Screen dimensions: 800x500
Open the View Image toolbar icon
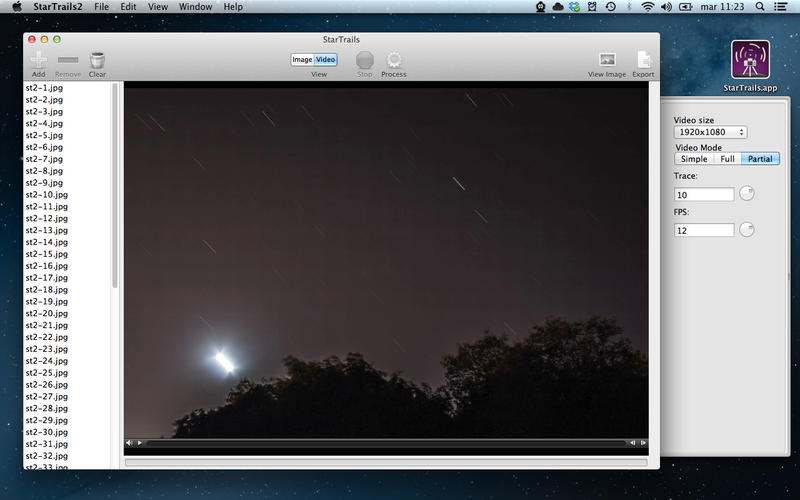point(607,60)
